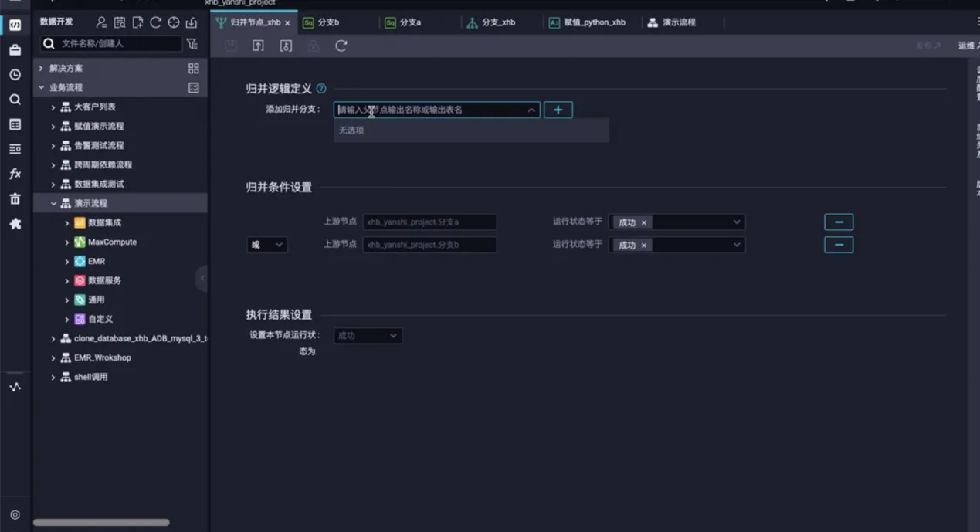Open the 设置本节点运行状态为 dropdown showing 成功
The height and width of the screenshot is (532, 980).
pos(368,336)
